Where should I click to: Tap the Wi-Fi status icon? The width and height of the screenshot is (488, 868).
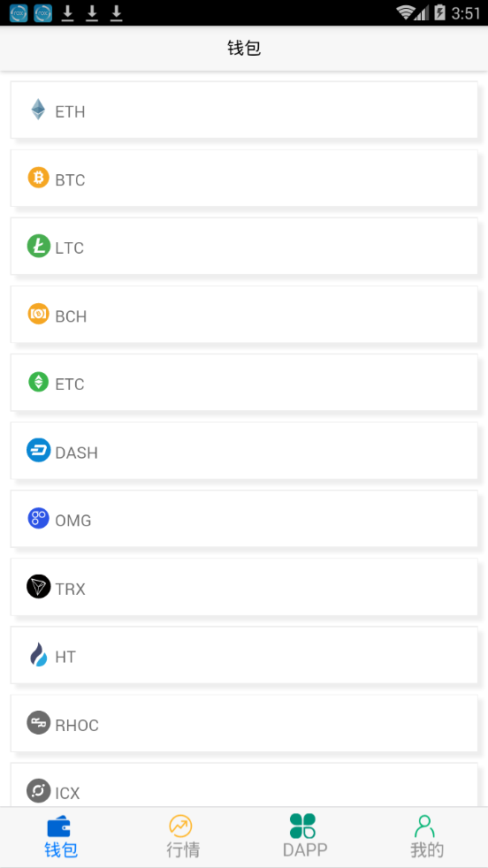tap(406, 12)
